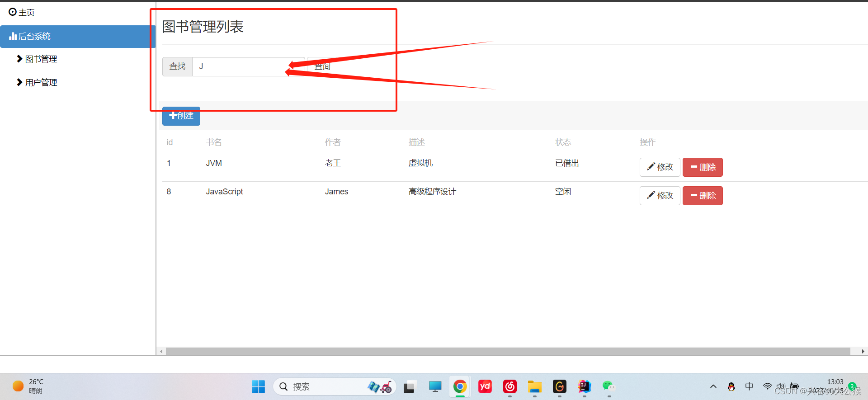This screenshot has width=868, height=400.
Task: Click the 状态 column header
Action: 563,142
